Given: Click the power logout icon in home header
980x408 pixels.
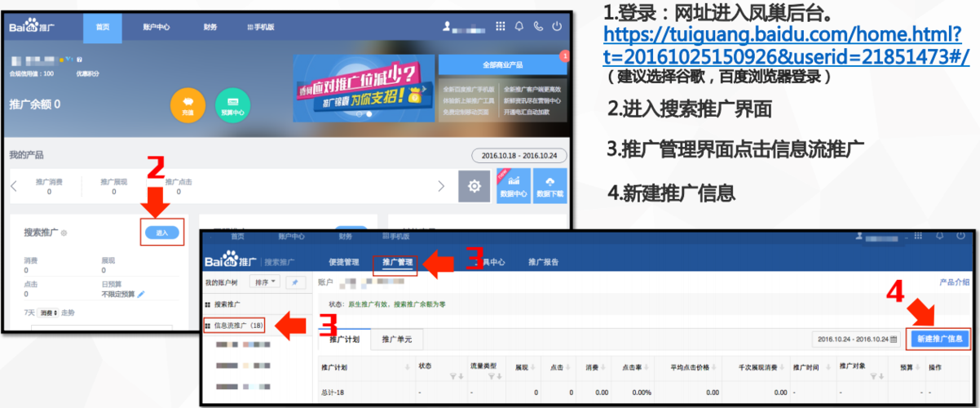Looking at the screenshot, I should click(557, 26).
